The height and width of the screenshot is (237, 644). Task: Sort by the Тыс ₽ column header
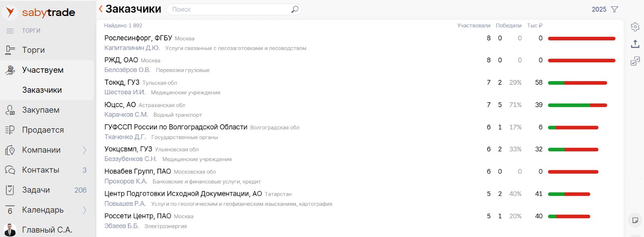(x=535, y=26)
